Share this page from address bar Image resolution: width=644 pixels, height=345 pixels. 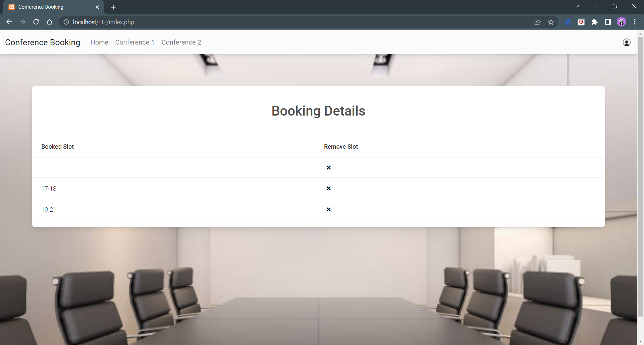537,22
